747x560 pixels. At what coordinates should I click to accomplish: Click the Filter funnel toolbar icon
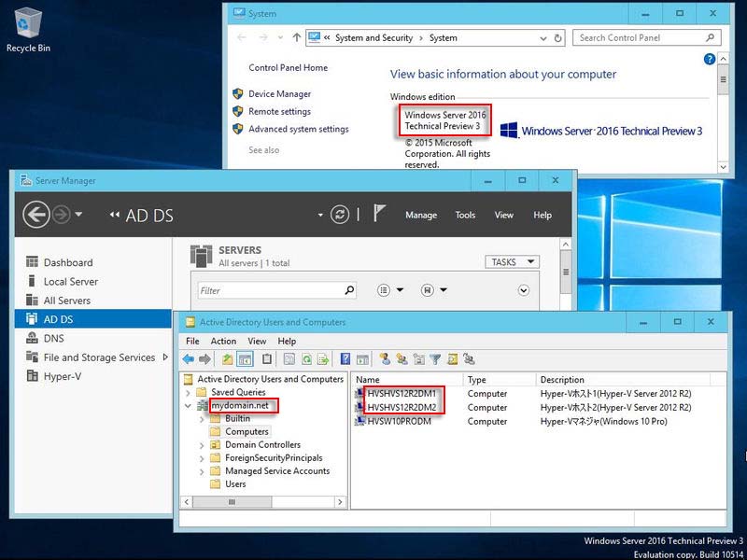coord(435,359)
